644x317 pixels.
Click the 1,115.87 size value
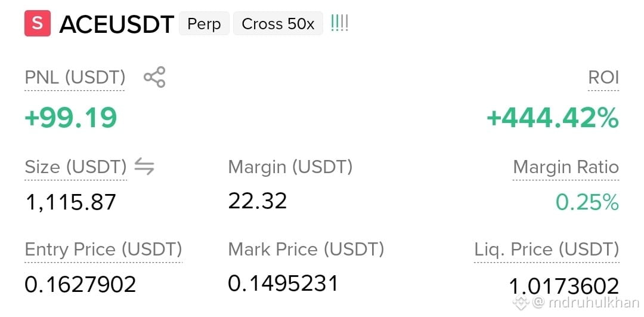(70, 202)
